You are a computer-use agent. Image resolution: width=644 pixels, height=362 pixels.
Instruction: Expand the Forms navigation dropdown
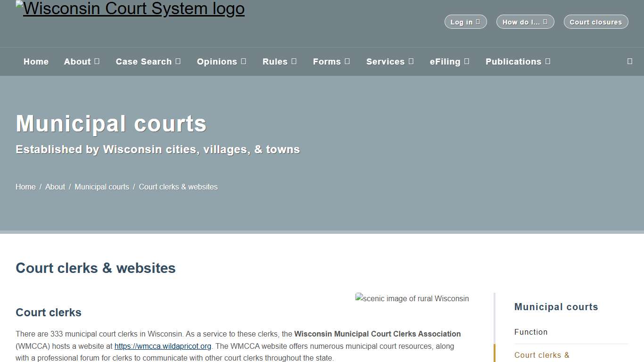tap(331, 61)
